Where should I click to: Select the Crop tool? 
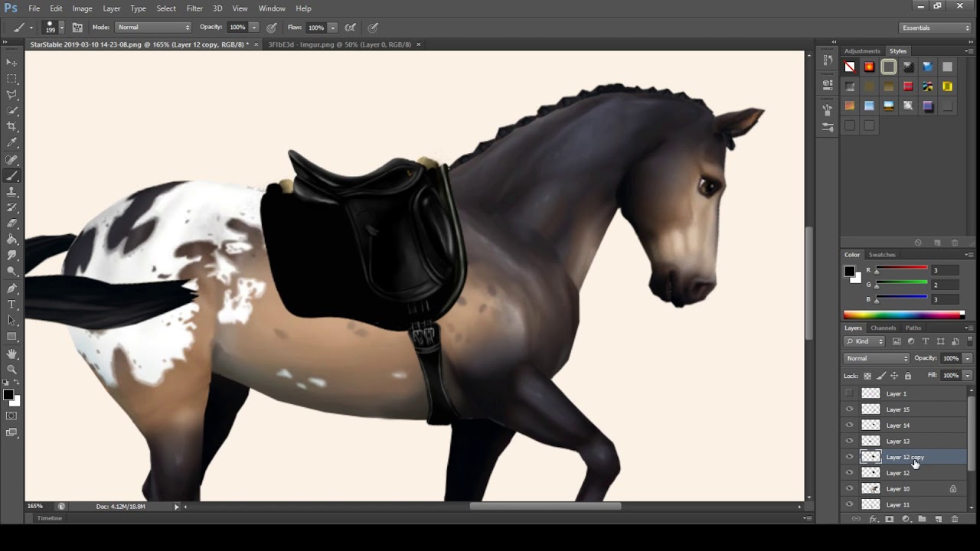(11, 126)
